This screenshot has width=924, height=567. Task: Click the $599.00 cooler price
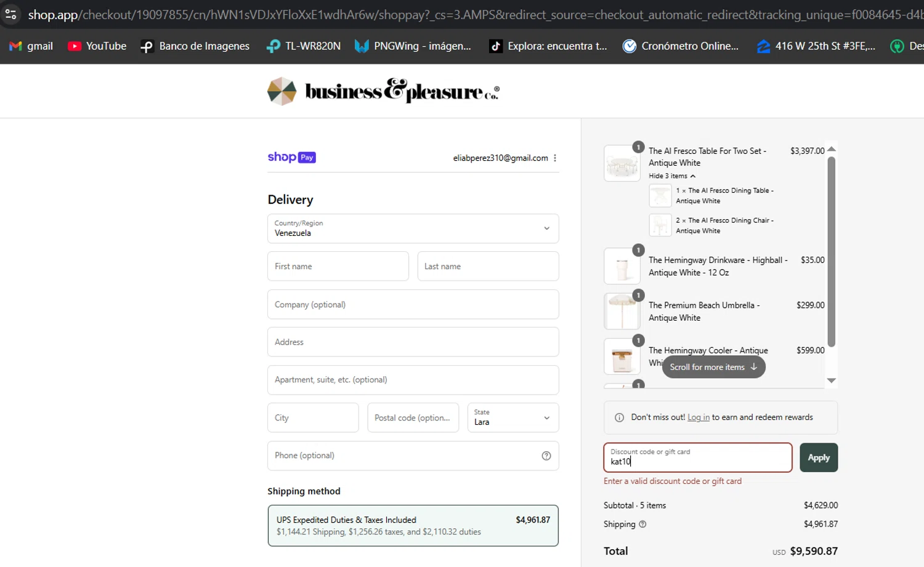[810, 350]
